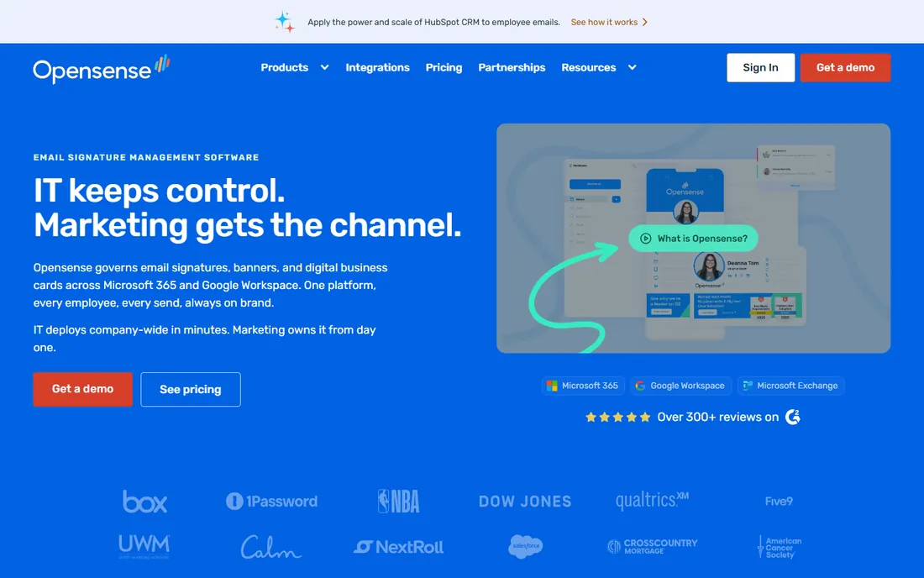Click the arrow next to See how it works
Image resolution: width=924 pixels, height=578 pixels.
[x=644, y=23]
